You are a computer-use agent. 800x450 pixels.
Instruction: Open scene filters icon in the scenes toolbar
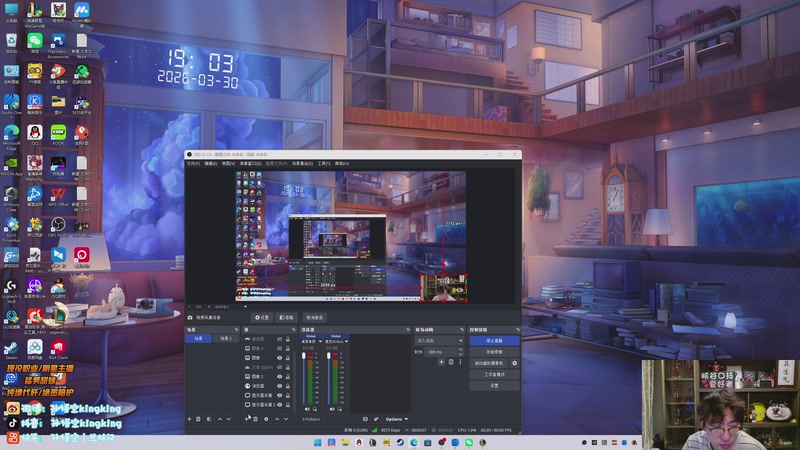pyautogui.click(x=209, y=419)
